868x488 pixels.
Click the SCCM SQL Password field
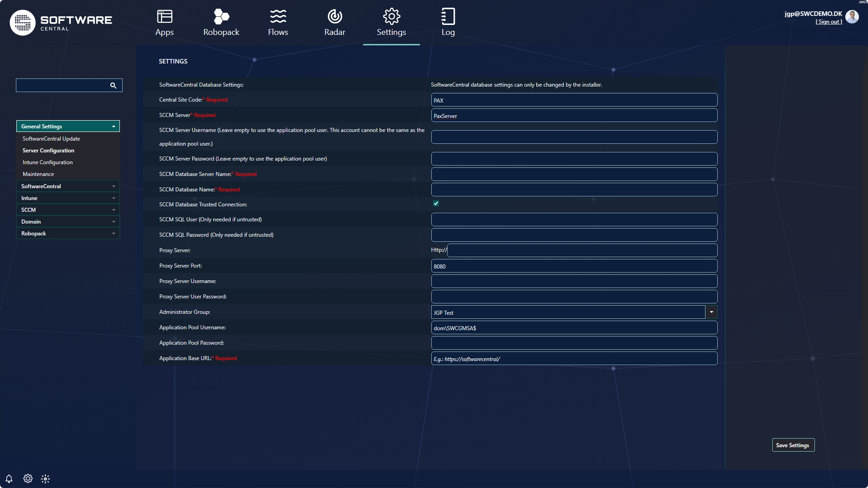574,235
